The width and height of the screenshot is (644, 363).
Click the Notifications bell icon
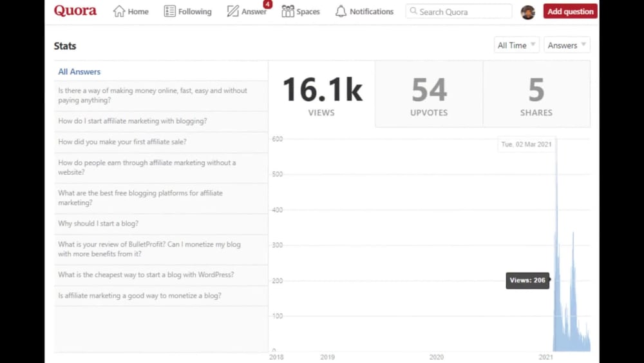(341, 11)
